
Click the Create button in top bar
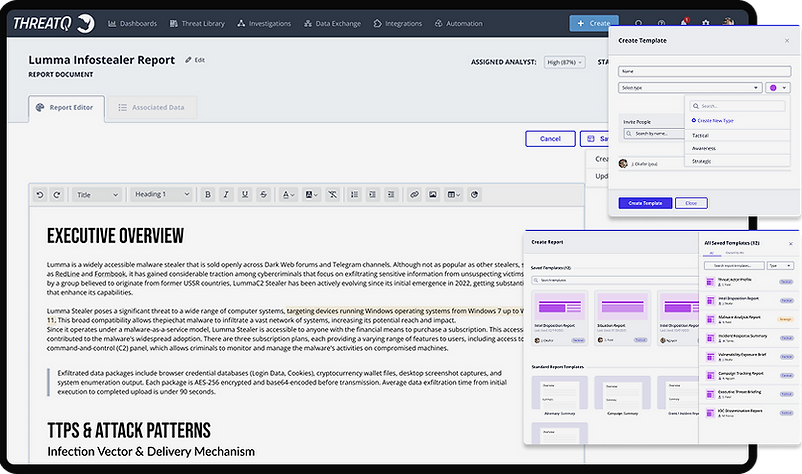594,24
